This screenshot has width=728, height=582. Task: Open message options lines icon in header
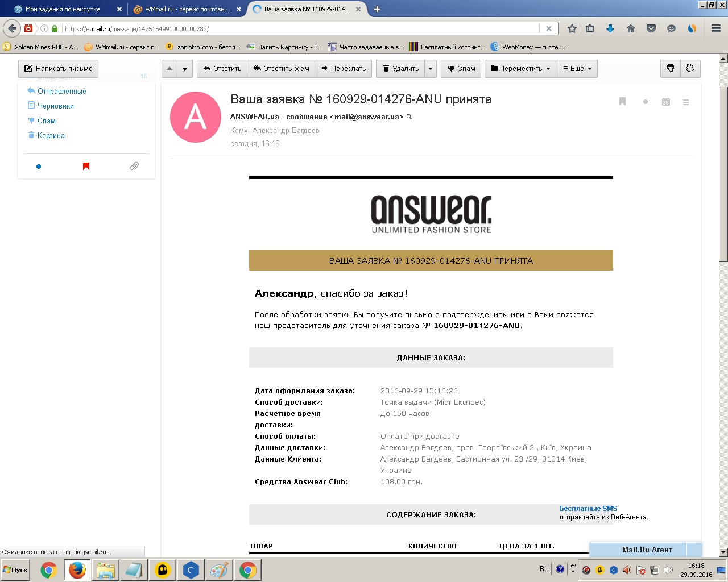686,102
